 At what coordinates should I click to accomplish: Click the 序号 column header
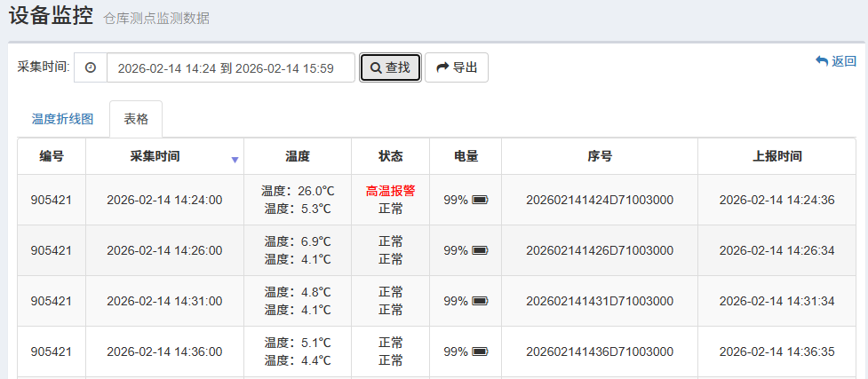pos(600,156)
